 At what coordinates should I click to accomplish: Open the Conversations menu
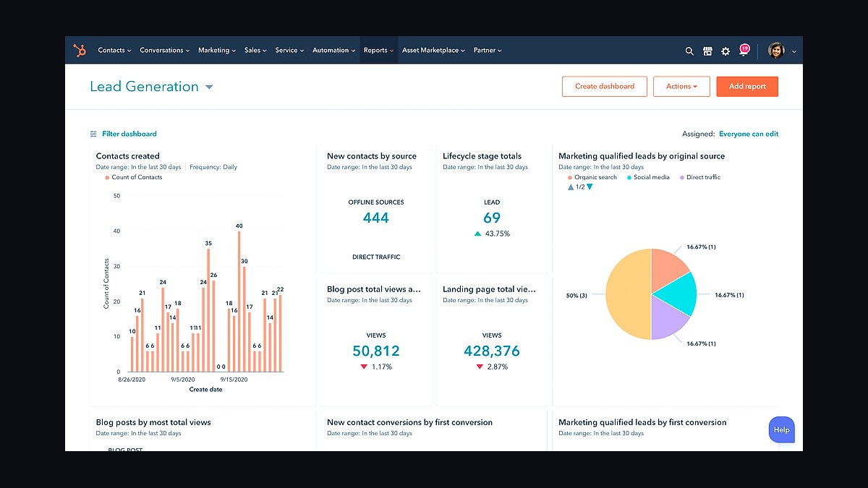tap(165, 51)
